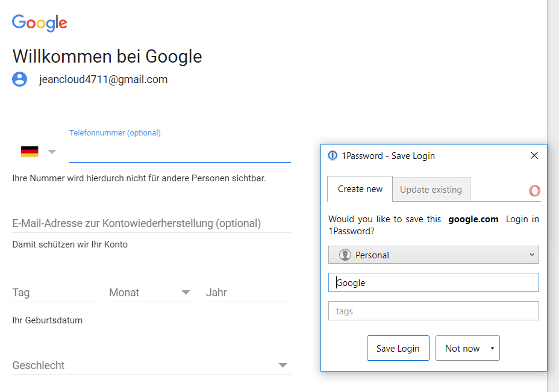The height and width of the screenshot is (392, 559).
Task: Click the Ihre Nummer wird hierdurch hint text
Action: pos(139,178)
